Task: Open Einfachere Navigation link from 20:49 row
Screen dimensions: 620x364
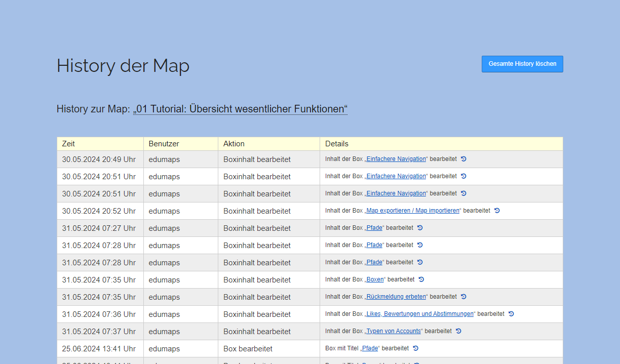Action: click(396, 159)
